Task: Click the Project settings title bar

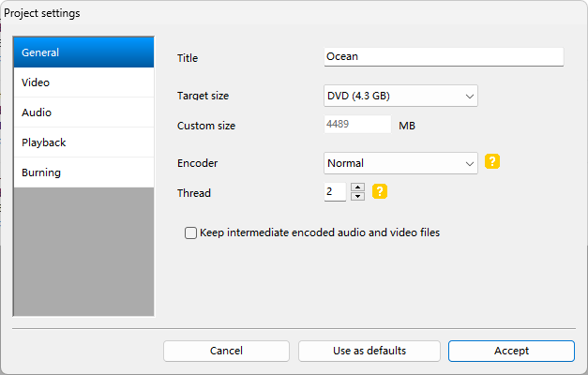Action: pos(281,13)
